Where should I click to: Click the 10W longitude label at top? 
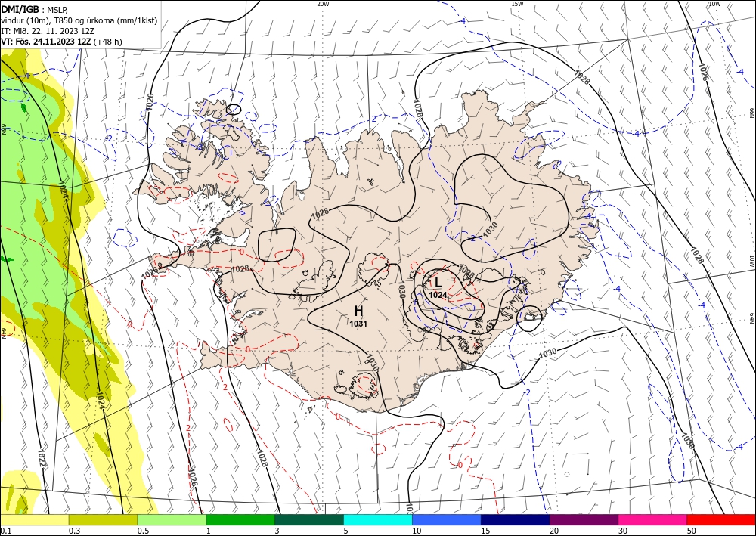tap(714, 4)
